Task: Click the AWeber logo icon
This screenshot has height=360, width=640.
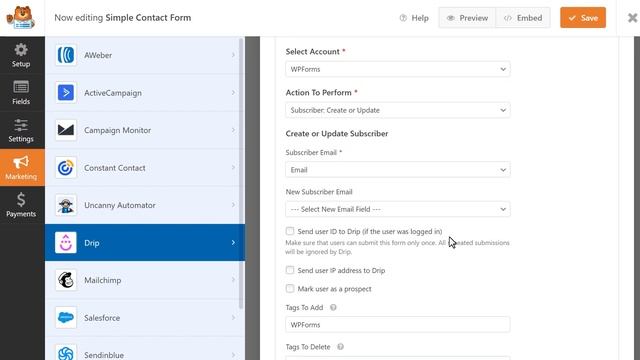Action: [x=66, y=55]
